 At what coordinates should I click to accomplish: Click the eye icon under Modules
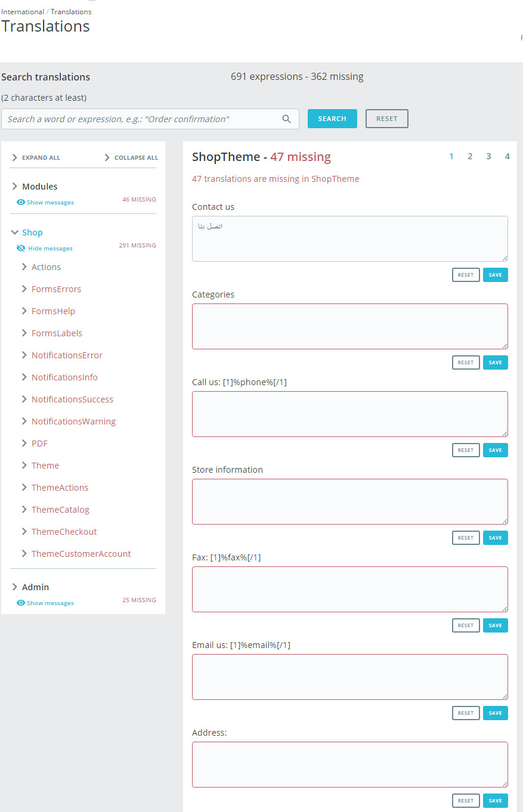point(21,203)
